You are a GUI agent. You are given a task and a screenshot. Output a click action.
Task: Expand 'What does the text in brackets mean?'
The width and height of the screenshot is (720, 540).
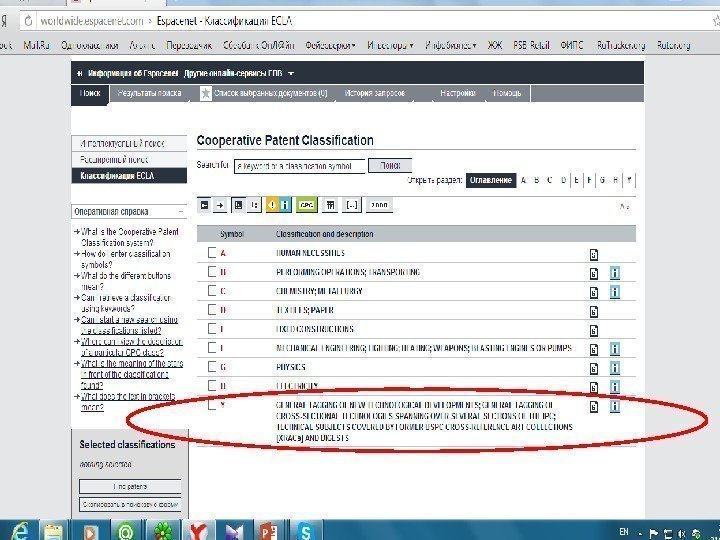coord(128,402)
